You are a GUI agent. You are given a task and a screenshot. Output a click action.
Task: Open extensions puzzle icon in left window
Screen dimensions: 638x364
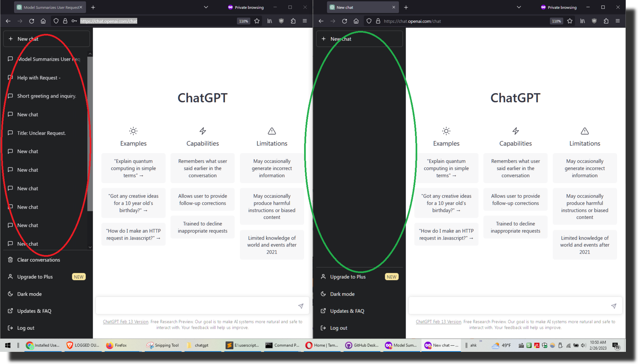pyautogui.click(x=293, y=21)
